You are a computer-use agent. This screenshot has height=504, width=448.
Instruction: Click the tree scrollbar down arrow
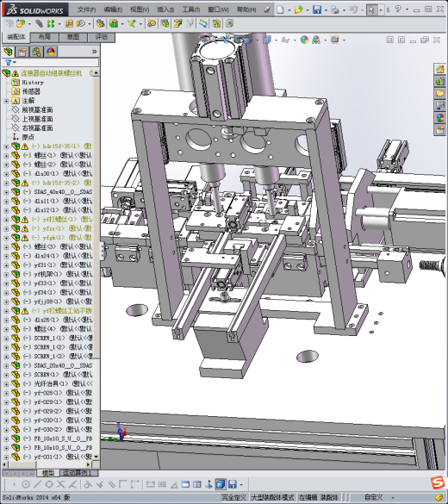(x=96, y=457)
